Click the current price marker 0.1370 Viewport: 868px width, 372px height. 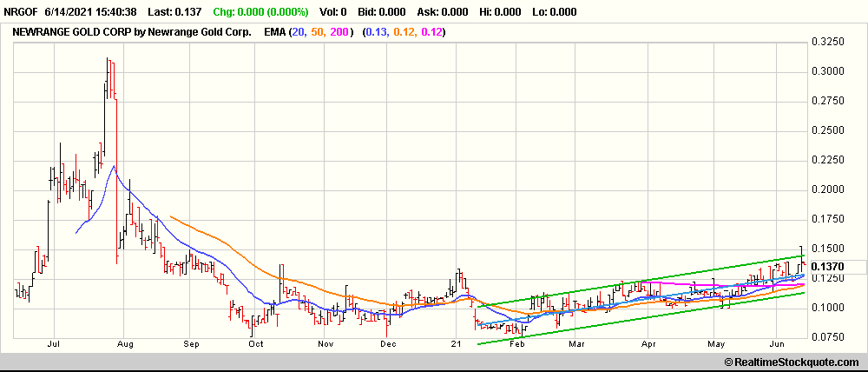pyautogui.click(x=827, y=267)
